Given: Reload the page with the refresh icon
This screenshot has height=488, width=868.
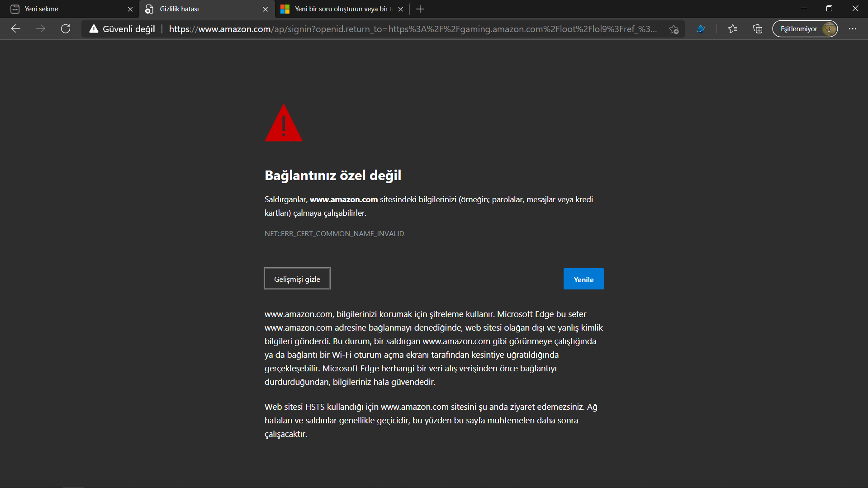Looking at the screenshot, I should point(66,29).
